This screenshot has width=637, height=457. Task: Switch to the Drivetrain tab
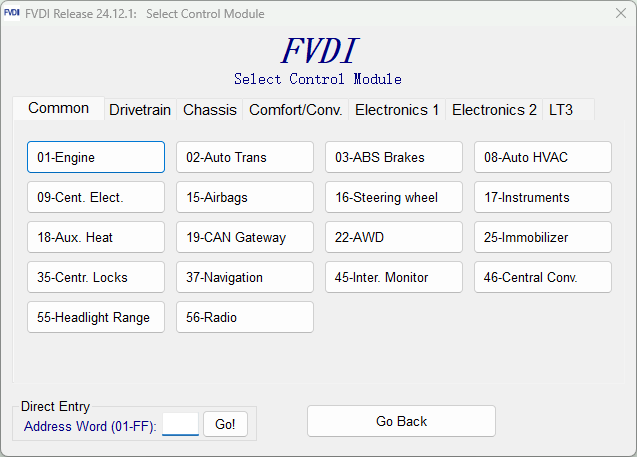(140, 110)
